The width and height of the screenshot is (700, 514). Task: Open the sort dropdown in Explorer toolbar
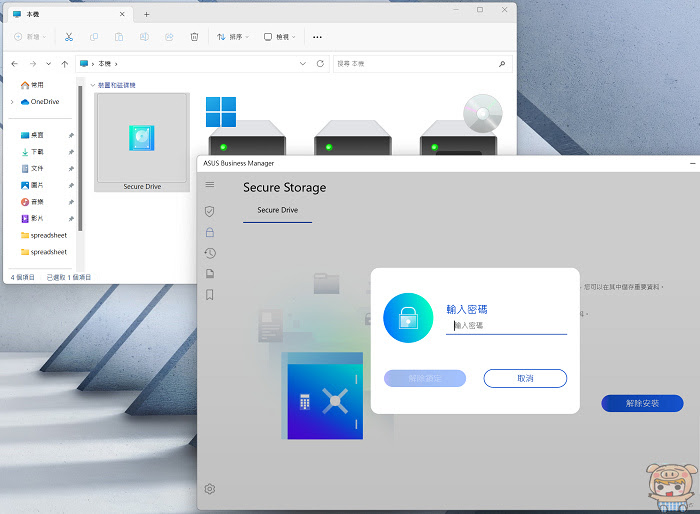point(233,37)
